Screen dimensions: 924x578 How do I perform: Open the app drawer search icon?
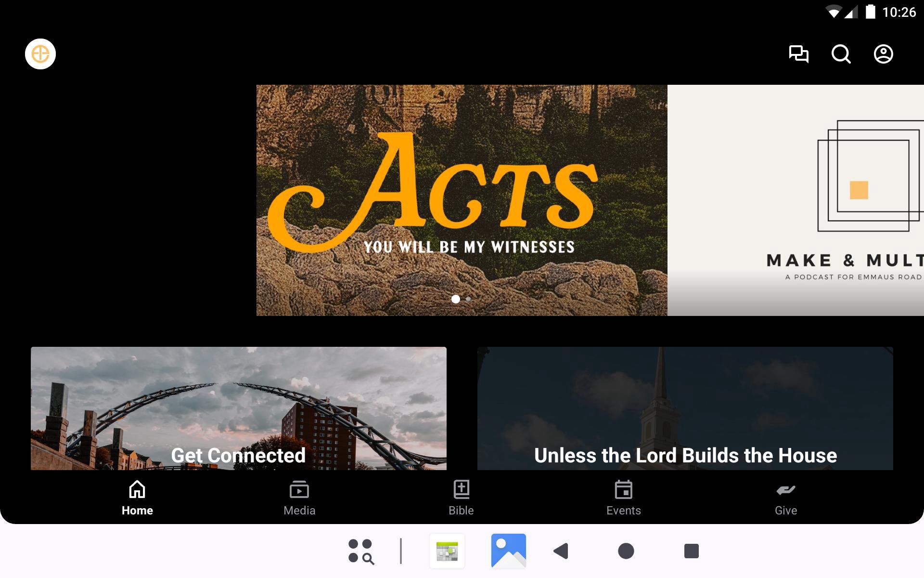(x=361, y=551)
